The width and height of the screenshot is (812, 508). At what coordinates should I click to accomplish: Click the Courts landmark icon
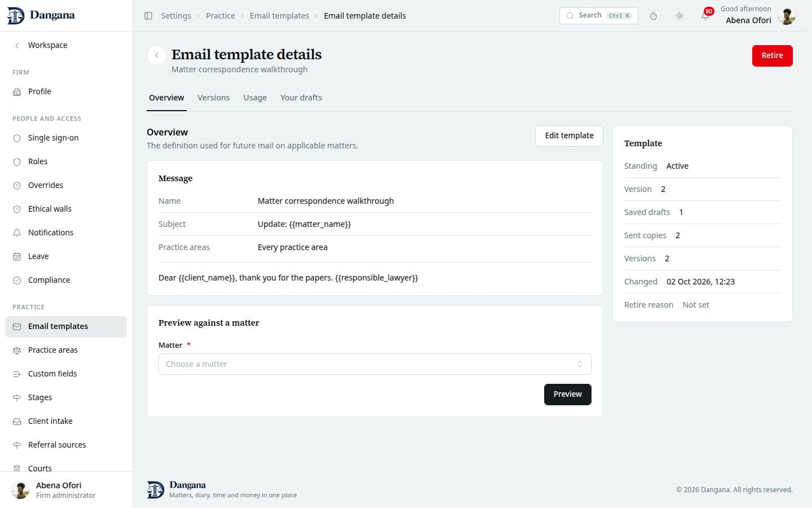click(x=17, y=468)
